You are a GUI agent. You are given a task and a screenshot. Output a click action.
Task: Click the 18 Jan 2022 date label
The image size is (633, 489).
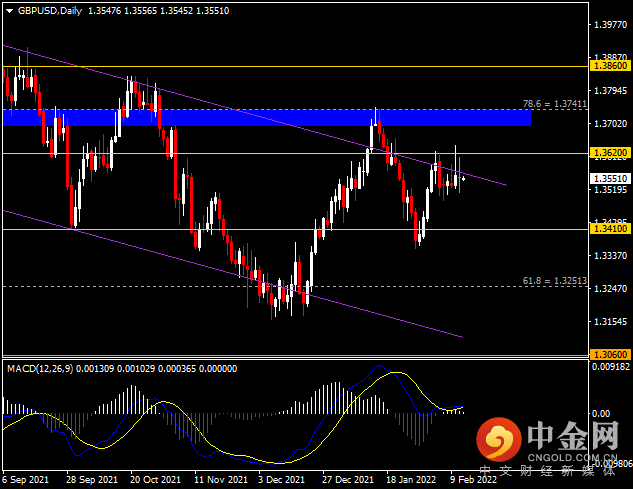411,480
